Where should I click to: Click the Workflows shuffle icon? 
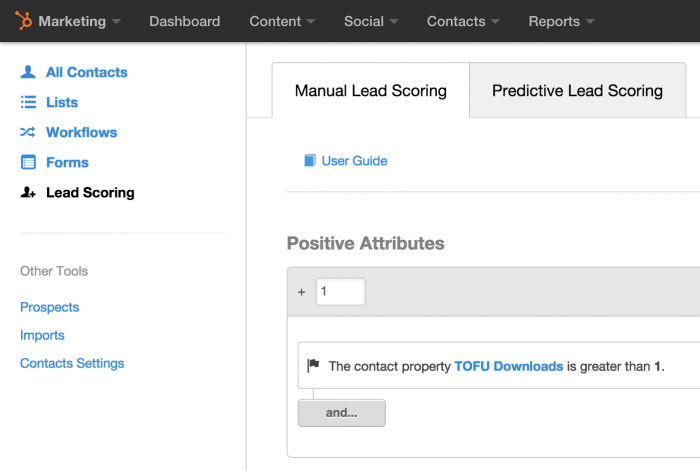coord(28,132)
